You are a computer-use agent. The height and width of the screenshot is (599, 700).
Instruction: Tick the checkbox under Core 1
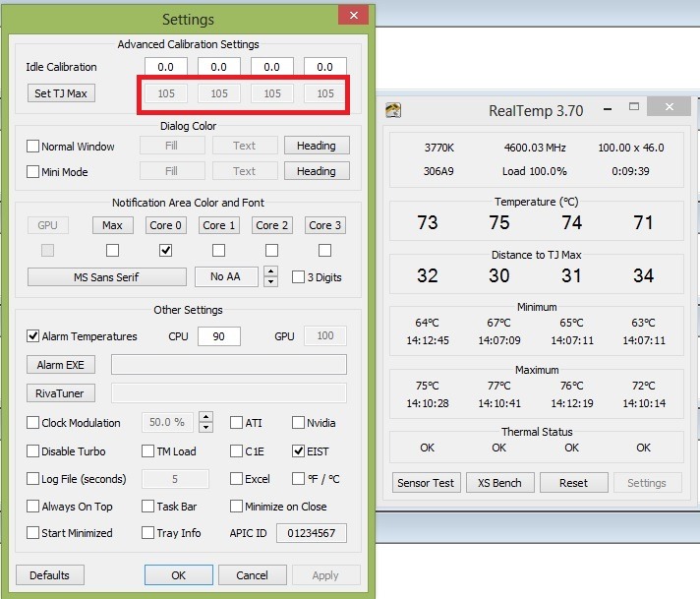click(218, 250)
